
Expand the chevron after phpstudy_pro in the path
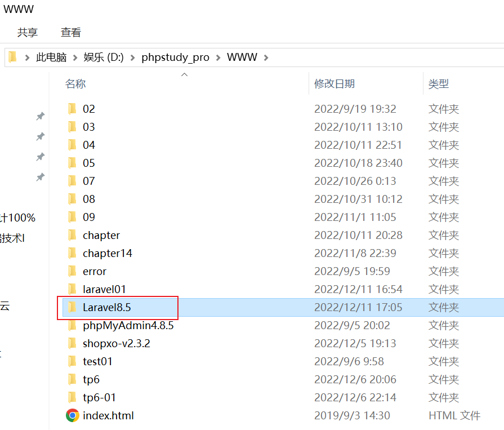(218, 57)
